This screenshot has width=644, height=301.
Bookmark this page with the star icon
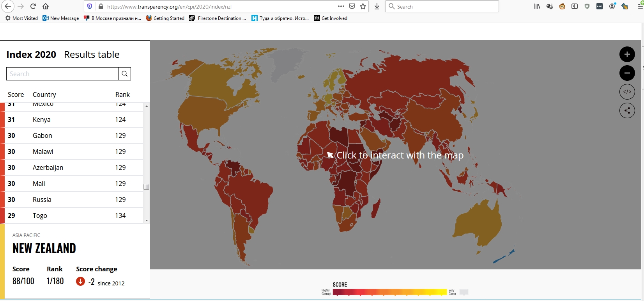pos(363,6)
